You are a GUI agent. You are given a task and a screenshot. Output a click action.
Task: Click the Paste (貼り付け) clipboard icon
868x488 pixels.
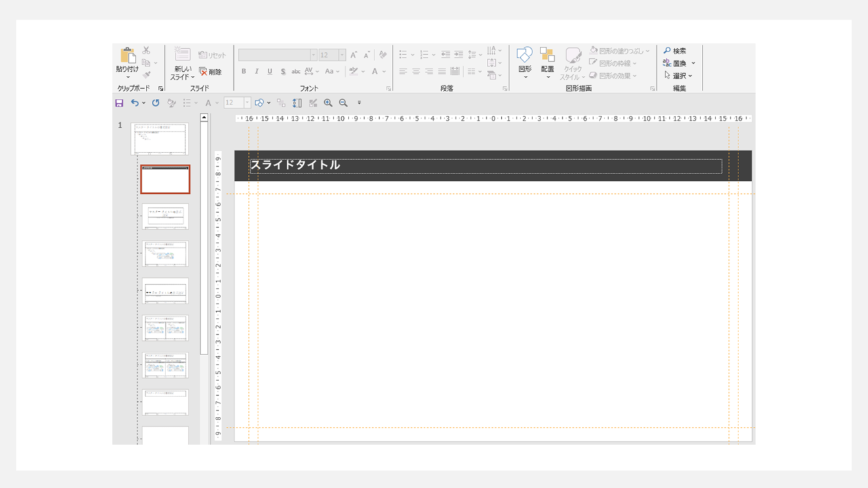coord(127,55)
